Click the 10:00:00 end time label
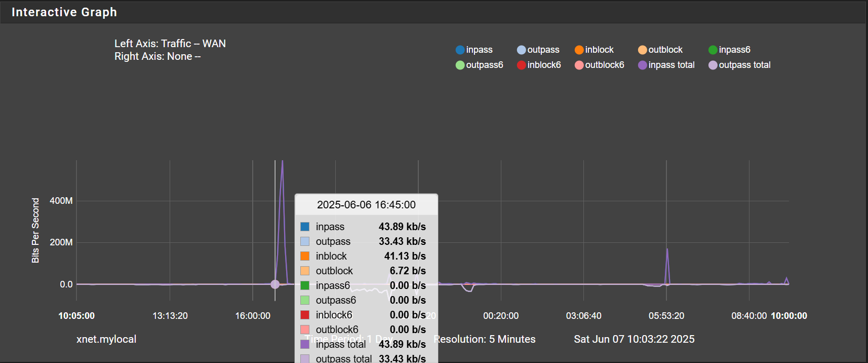 tap(789, 316)
